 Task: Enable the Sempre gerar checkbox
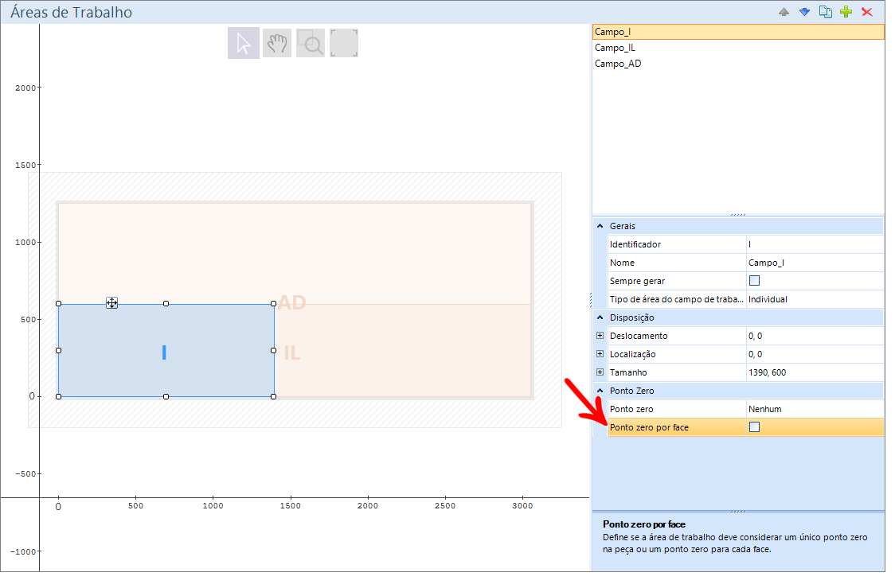(754, 281)
